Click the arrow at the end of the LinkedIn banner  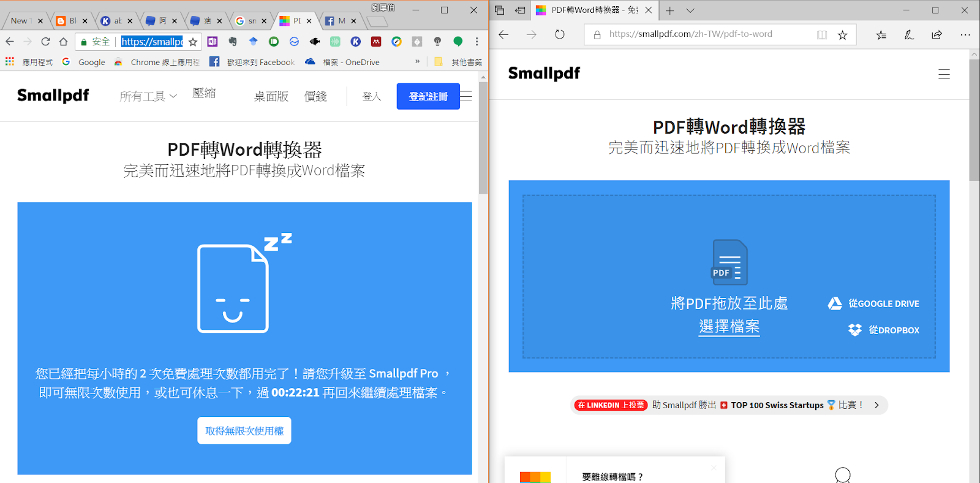tap(876, 405)
